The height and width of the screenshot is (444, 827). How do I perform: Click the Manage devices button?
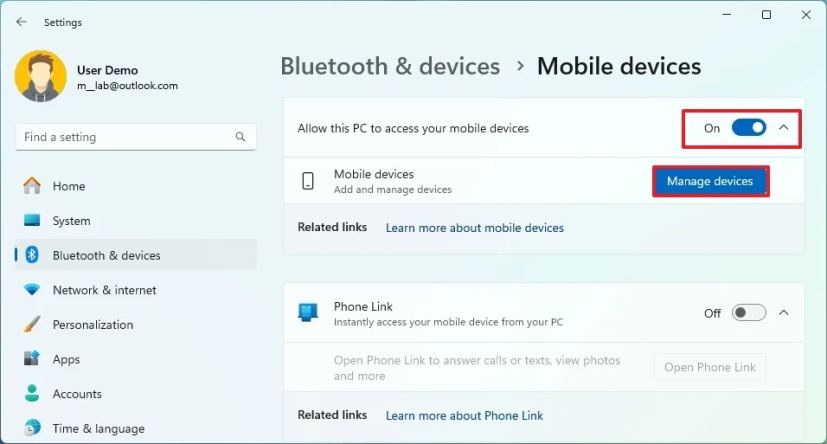pyautogui.click(x=710, y=181)
